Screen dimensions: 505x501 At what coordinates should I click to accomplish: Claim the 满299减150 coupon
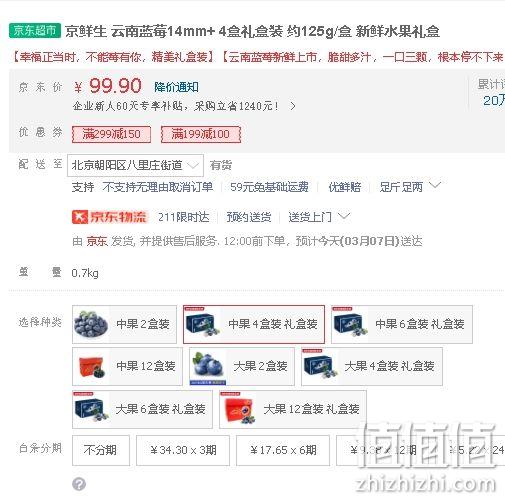click(111, 134)
